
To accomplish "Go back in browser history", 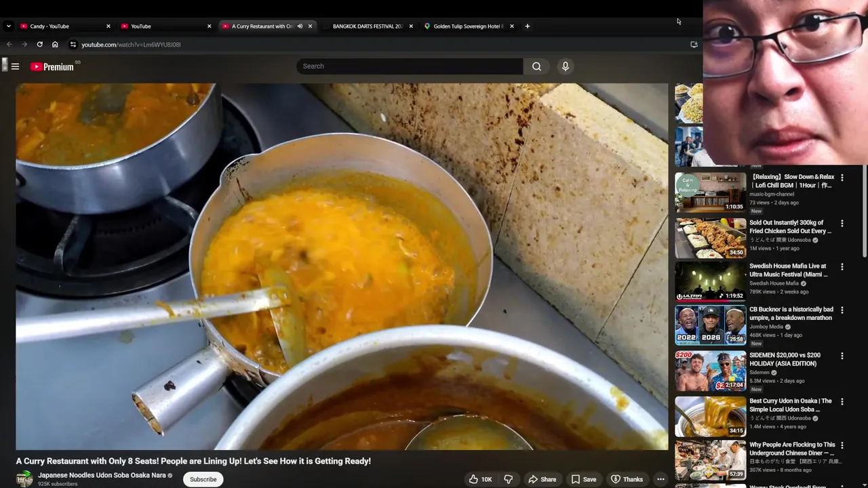I will pos(9,45).
